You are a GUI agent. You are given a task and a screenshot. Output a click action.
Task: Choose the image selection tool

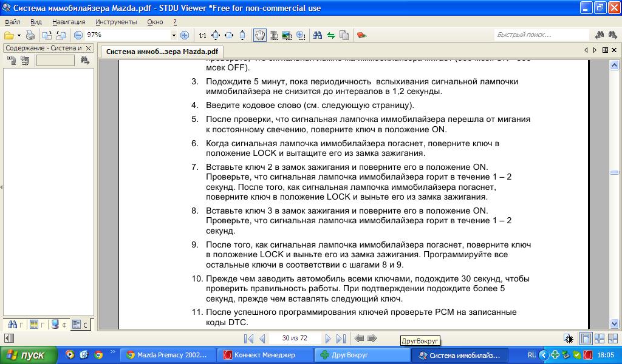(287, 36)
